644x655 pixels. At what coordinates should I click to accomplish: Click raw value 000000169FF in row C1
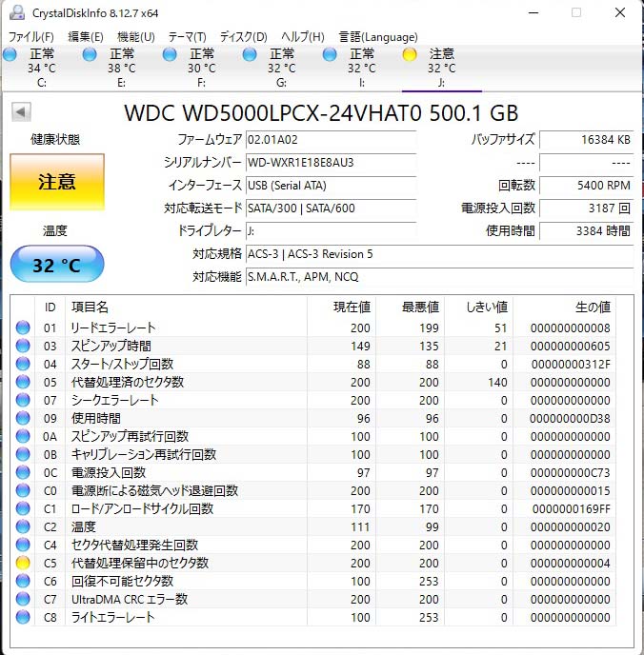(x=572, y=508)
